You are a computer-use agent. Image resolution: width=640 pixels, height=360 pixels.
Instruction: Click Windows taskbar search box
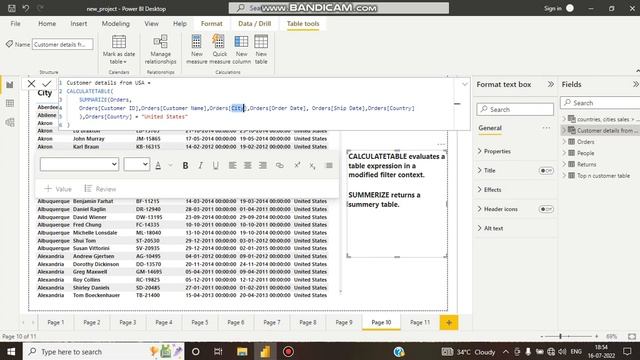(x=104, y=351)
